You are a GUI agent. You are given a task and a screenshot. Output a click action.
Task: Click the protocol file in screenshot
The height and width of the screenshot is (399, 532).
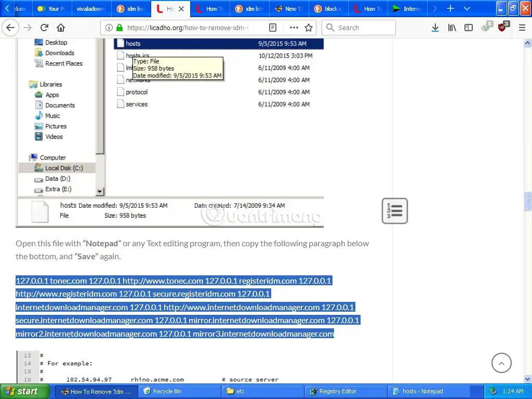click(137, 92)
